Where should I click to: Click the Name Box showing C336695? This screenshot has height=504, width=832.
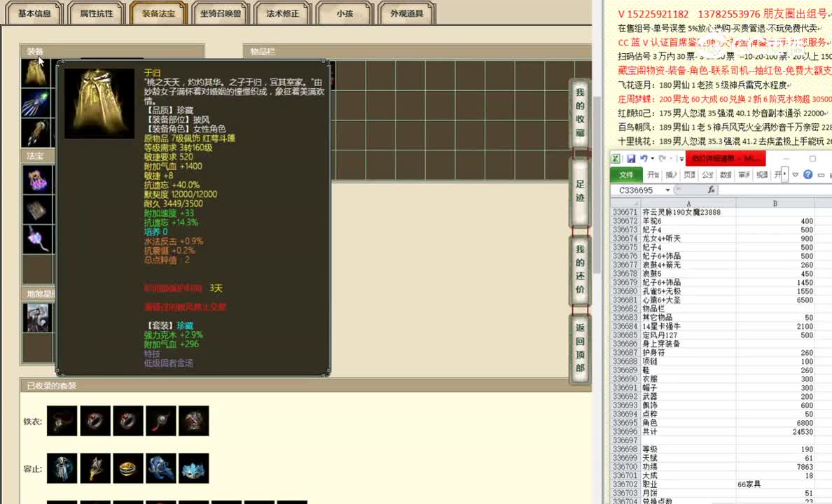click(636, 190)
